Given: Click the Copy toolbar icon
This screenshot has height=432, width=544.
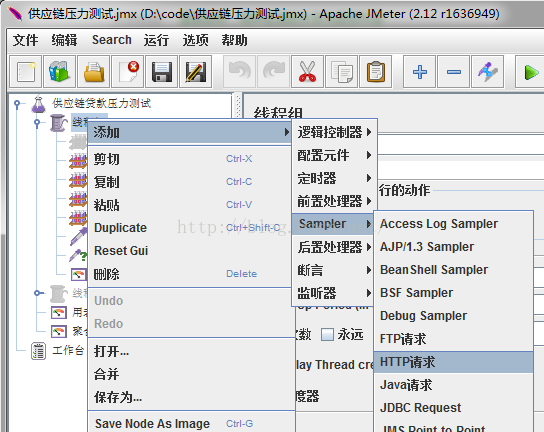Looking at the screenshot, I should pyautogui.click(x=342, y=72).
